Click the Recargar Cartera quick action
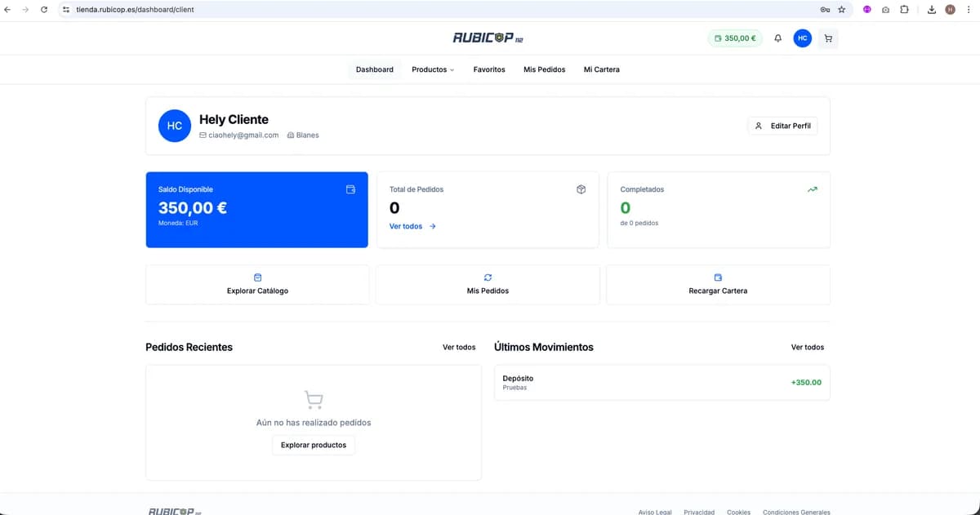This screenshot has height=515, width=980. tap(718, 285)
